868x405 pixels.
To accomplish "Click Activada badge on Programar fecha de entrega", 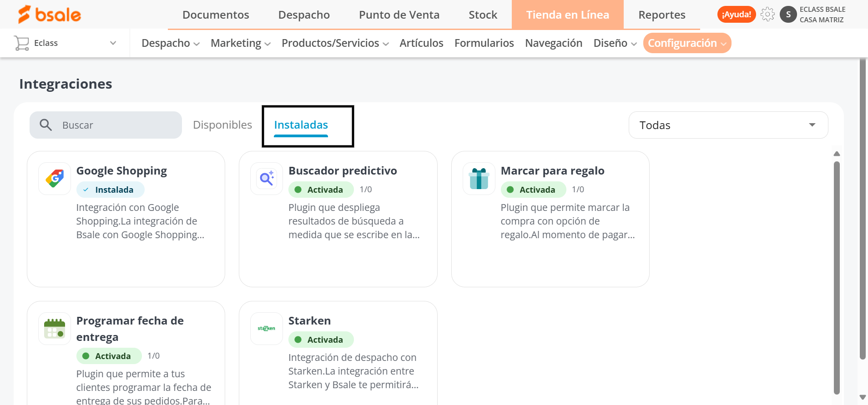I will pyautogui.click(x=109, y=356).
